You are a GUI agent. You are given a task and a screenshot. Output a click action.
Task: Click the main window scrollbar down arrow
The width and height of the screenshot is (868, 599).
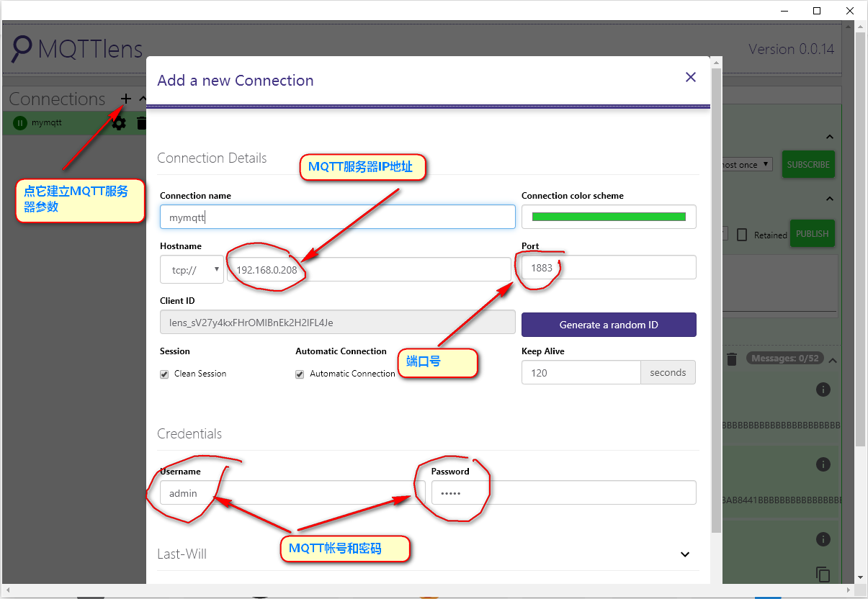pos(860,577)
